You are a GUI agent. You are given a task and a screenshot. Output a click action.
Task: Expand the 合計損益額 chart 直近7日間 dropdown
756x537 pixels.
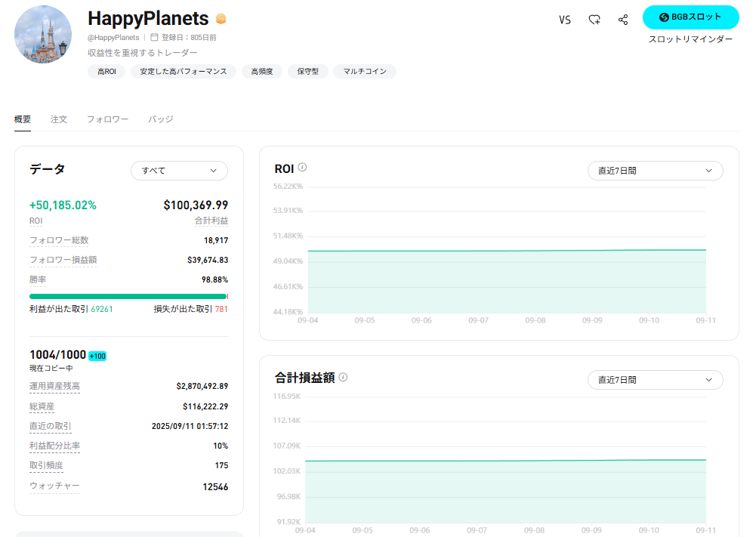655,380
